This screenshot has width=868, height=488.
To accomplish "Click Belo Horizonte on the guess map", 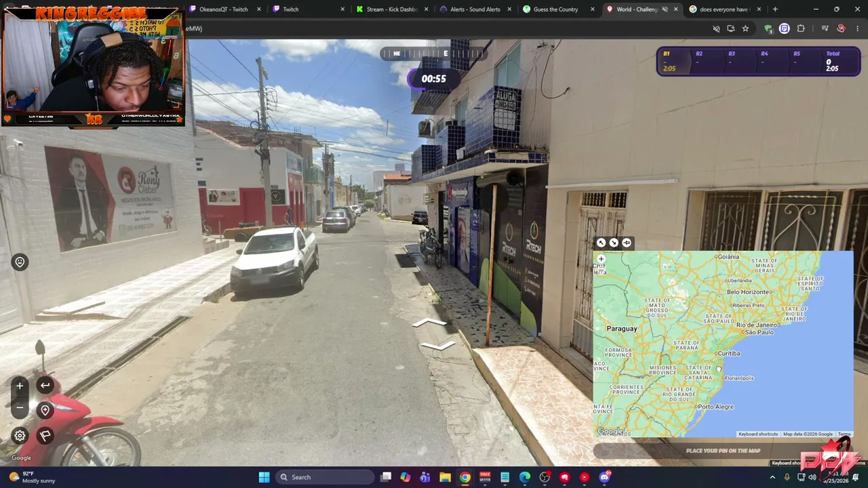I will pyautogui.click(x=749, y=292).
